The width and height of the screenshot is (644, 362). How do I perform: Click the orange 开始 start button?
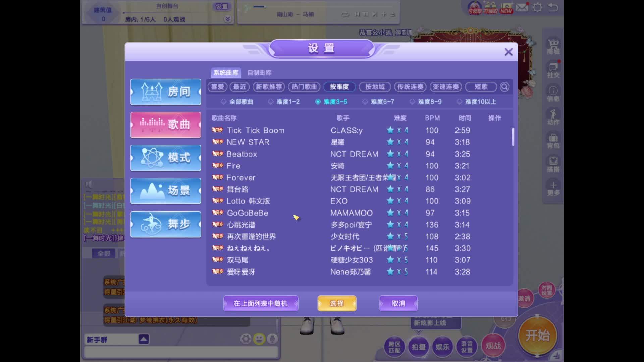click(x=537, y=336)
